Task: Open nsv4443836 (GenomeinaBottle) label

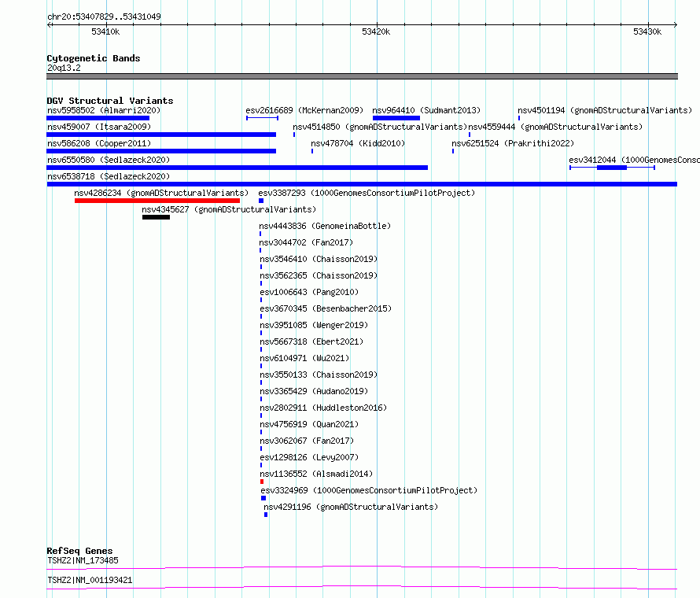Action: [325, 226]
